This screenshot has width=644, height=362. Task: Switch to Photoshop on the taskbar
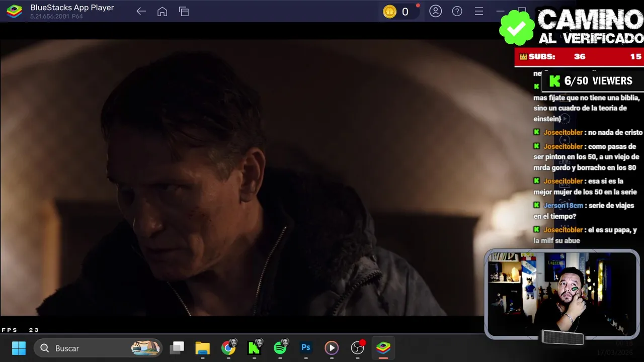click(306, 347)
